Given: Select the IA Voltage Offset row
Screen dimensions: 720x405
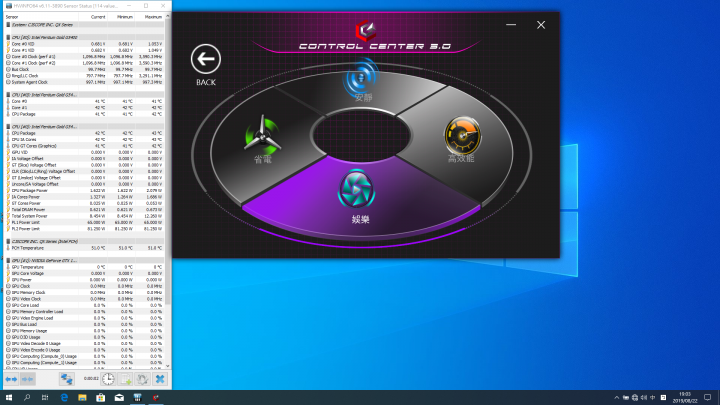Looking at the screenshot, I should 84,158.
